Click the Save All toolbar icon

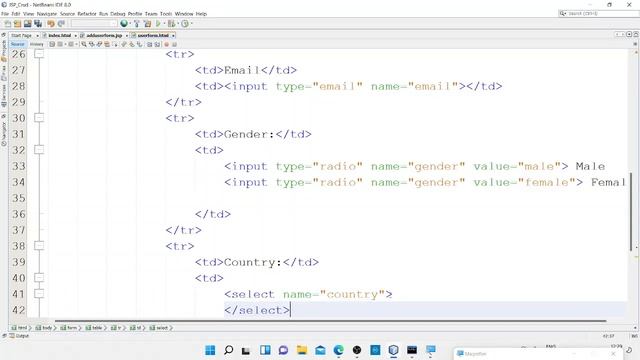[x=38, y=24]
